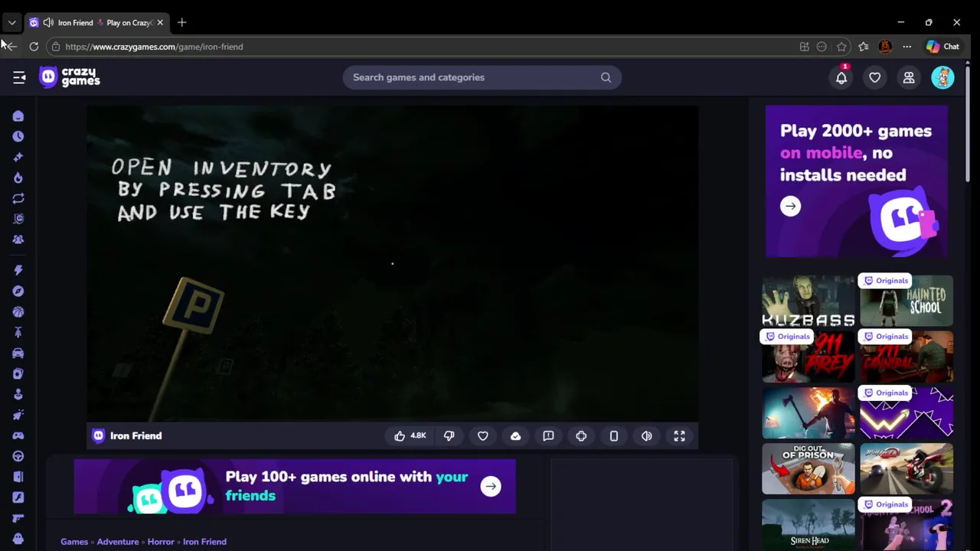
Task: Click the browser address bar URL
Action: click(154, 47)
